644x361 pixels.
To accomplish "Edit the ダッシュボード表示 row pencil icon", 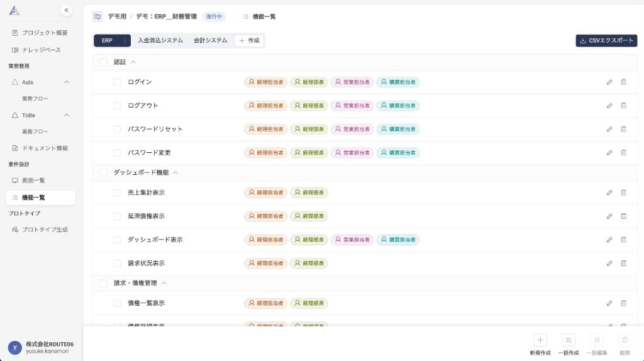I will [x=609, y=240].
